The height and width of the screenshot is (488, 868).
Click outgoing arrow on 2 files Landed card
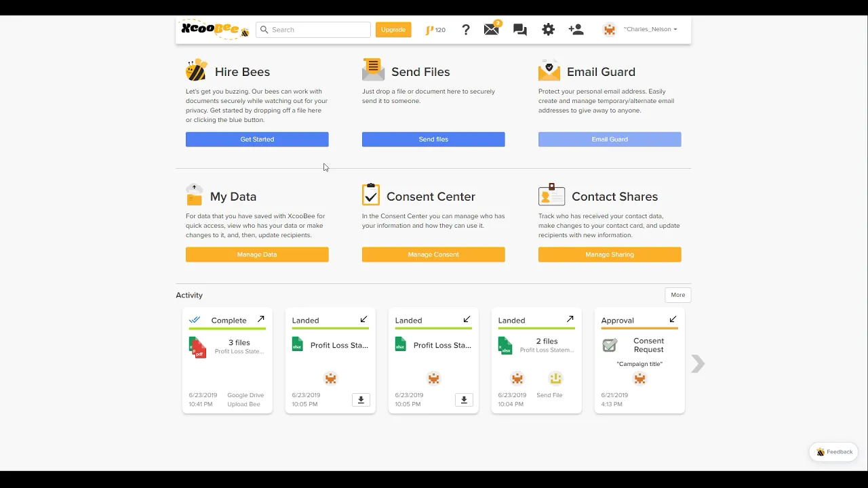tap(570, 319)
